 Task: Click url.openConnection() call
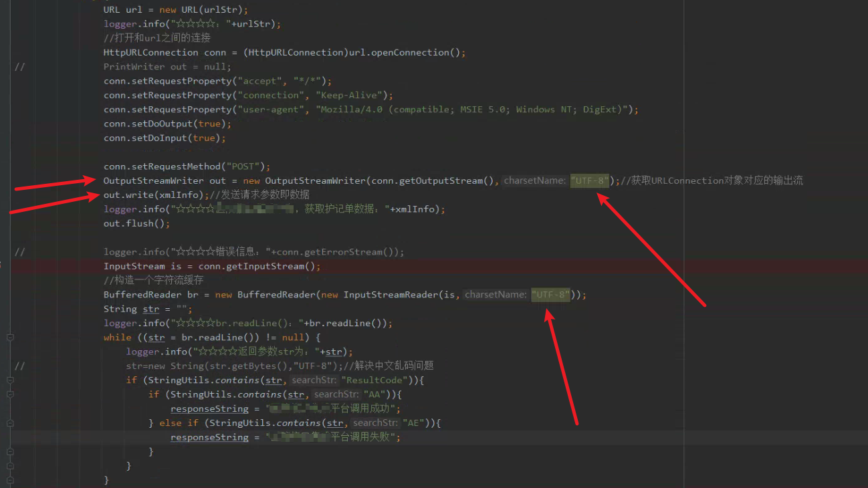pos(405,53)
